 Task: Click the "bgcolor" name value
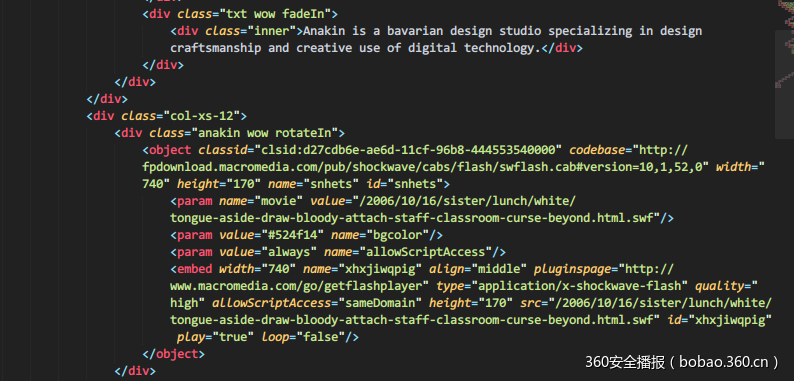[398, 235]
